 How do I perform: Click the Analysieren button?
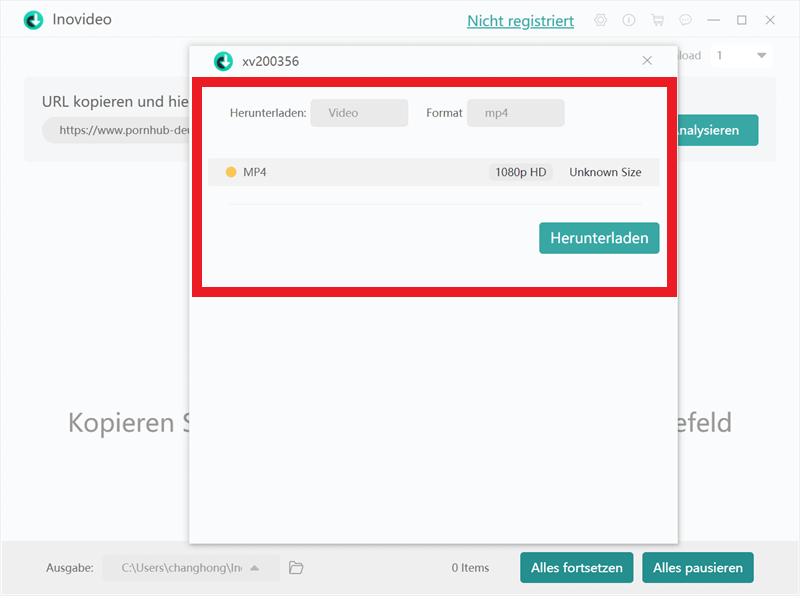[x=714, y=130]
